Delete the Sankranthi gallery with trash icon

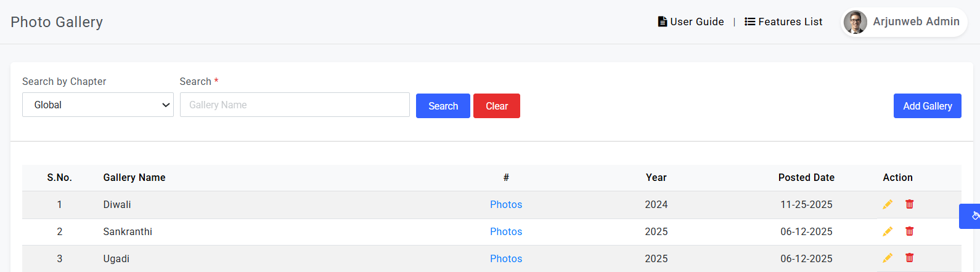coord(909,231)
